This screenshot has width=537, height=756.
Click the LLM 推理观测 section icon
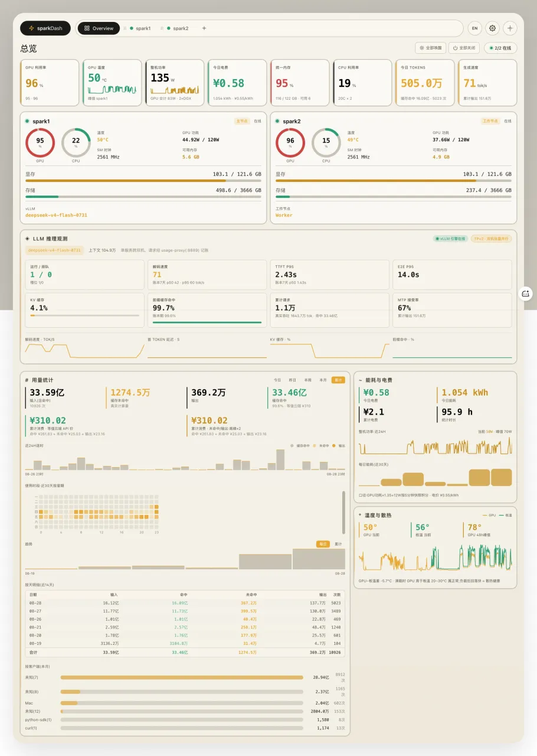(27, 239)
